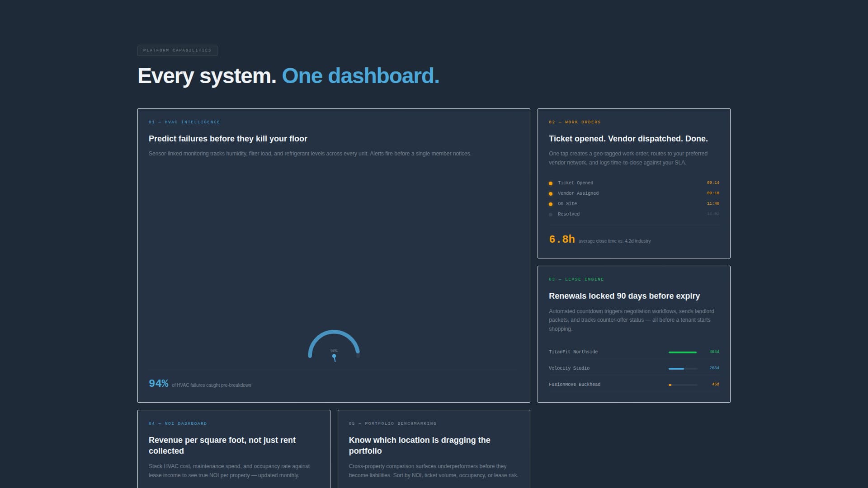Click the 11:40 timestamp
868x488 pixels.
click(x=713, y=204)
